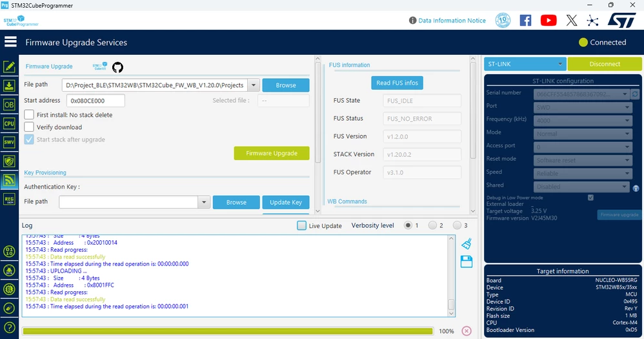This screenshot has width=644, height=339.
Task: Open the ST YouTube channel icon
Action: (x=548, y=20)
